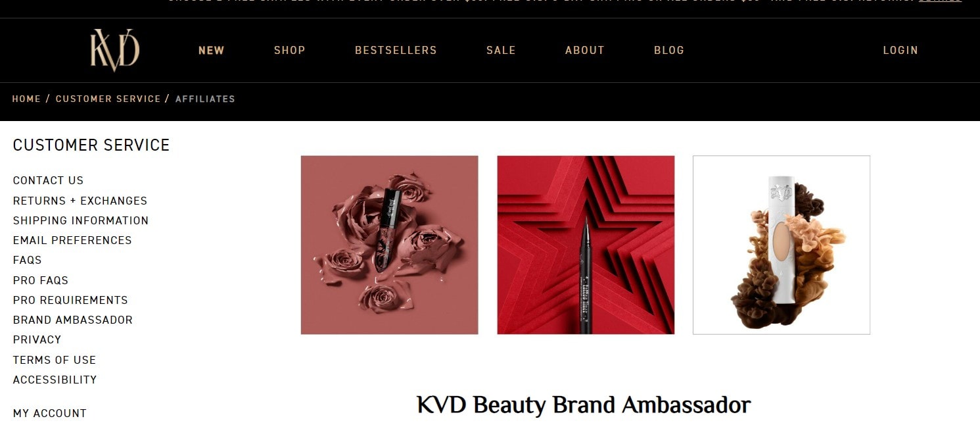Open the ABOUT menu item
Viewport: 980px width, 423px height.
pos(585,50)
